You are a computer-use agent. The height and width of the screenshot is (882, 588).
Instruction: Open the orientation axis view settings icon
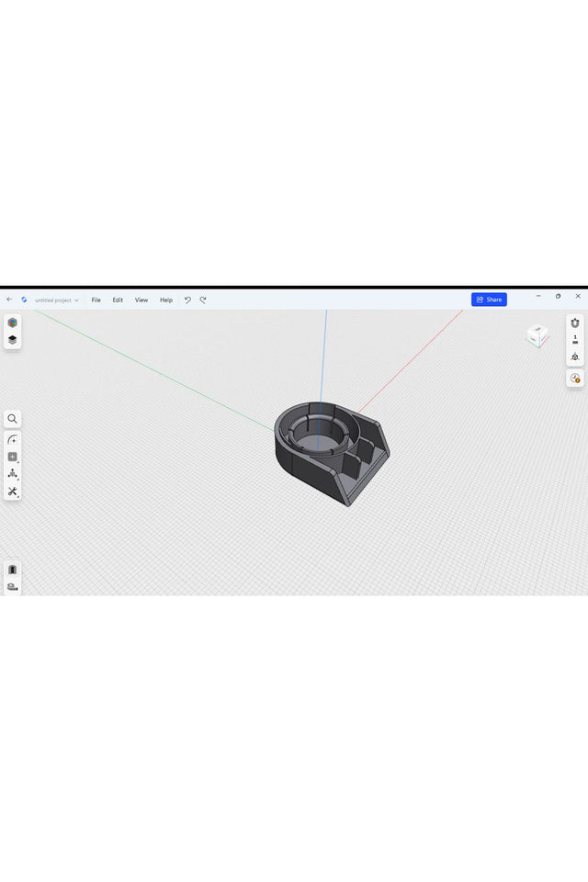(574, 356)
